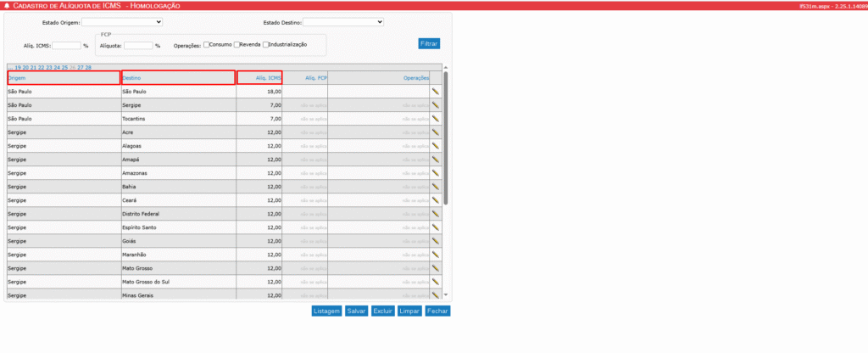868x353 pixels.
Task: Edit the São Paulo to São Paulo row
Action: [436, 91]
